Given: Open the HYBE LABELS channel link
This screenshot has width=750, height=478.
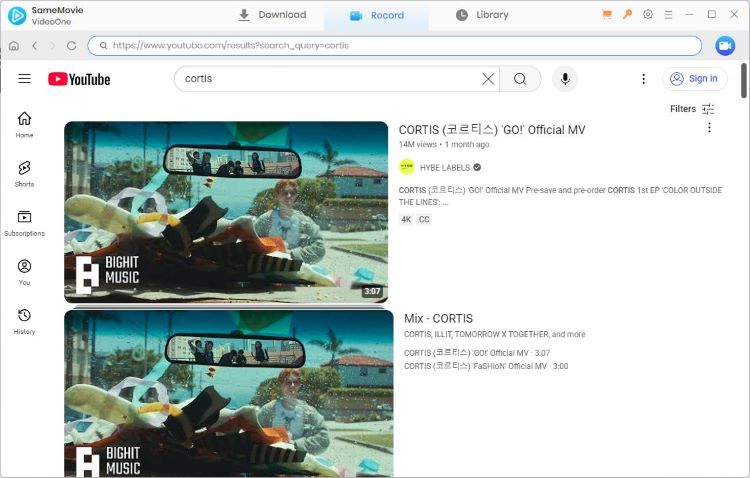Looking at the screenshot, I should click(x=445, y=167).
